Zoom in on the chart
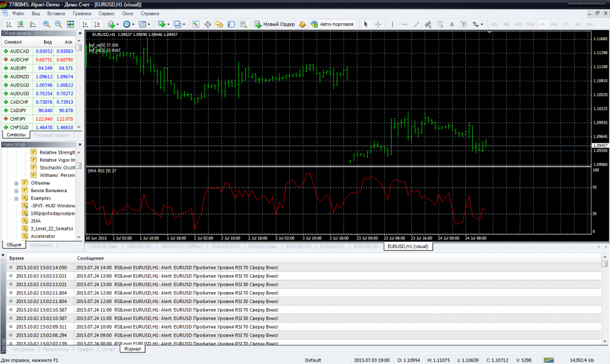The height and width of the screenshot is (364, 610). (x=46, y=24)
